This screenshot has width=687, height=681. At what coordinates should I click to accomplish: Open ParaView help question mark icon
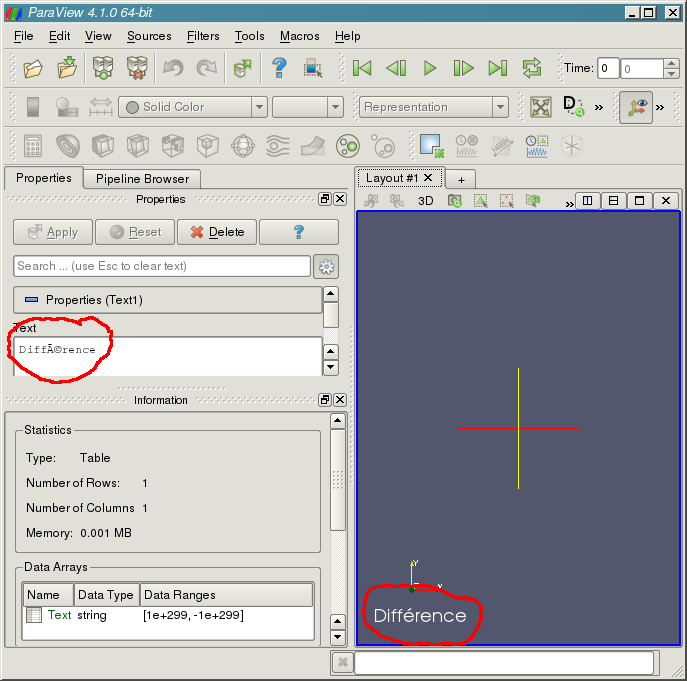280,68
